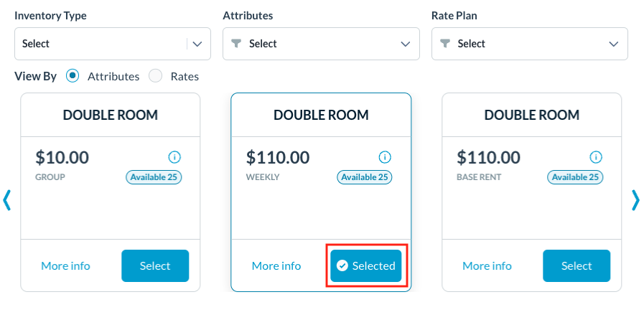Click info icon on BASE RENT card
The height and width of the screenshot is (320, 644).
pos(595,157)
